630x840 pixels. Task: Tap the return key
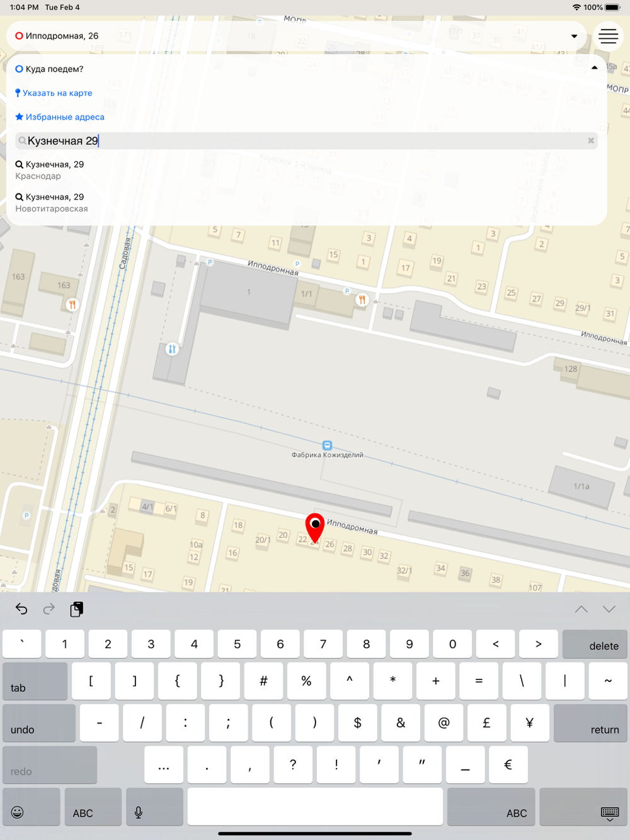[590, 723]
